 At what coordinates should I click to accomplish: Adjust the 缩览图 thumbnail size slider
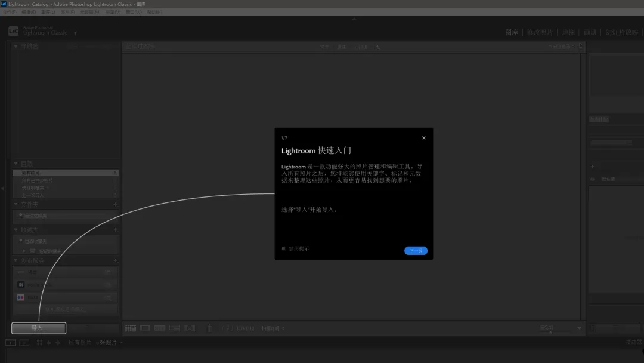550,332
